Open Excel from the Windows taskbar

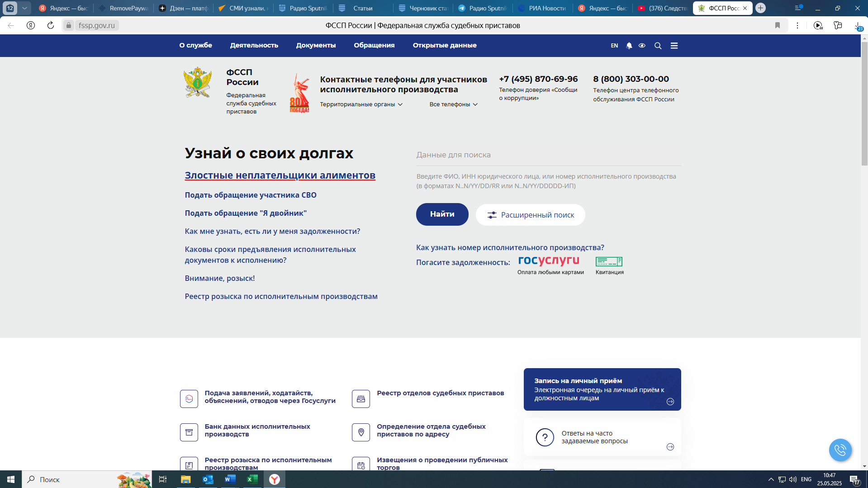pyautogui.click(x=252, y=479)
